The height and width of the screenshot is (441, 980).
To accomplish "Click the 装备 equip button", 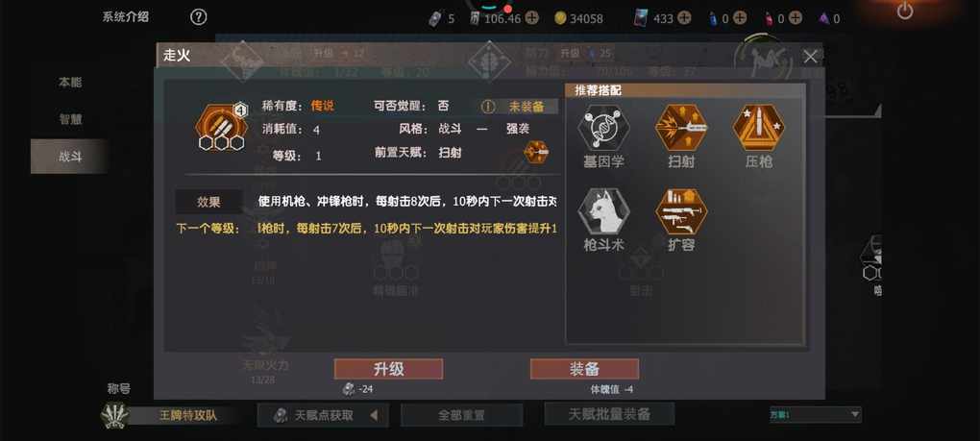I will tap(584, 369).
